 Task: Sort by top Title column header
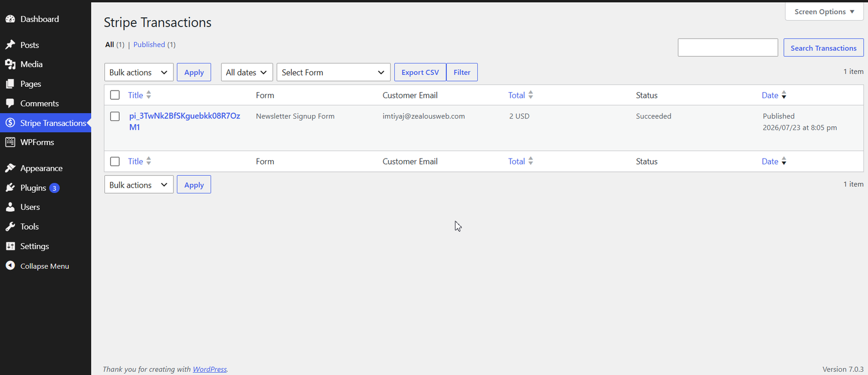point(136,95)
